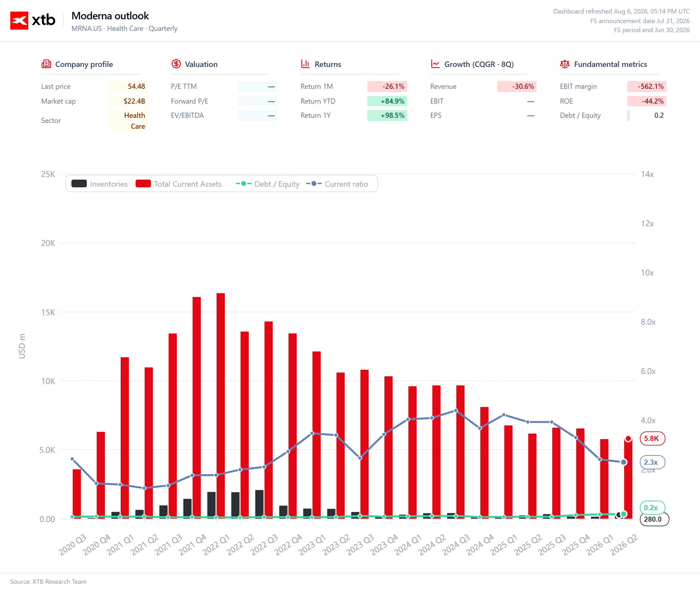Click the Fundamental metrics heading
This screenshot has height=589, width=700.
610,64
